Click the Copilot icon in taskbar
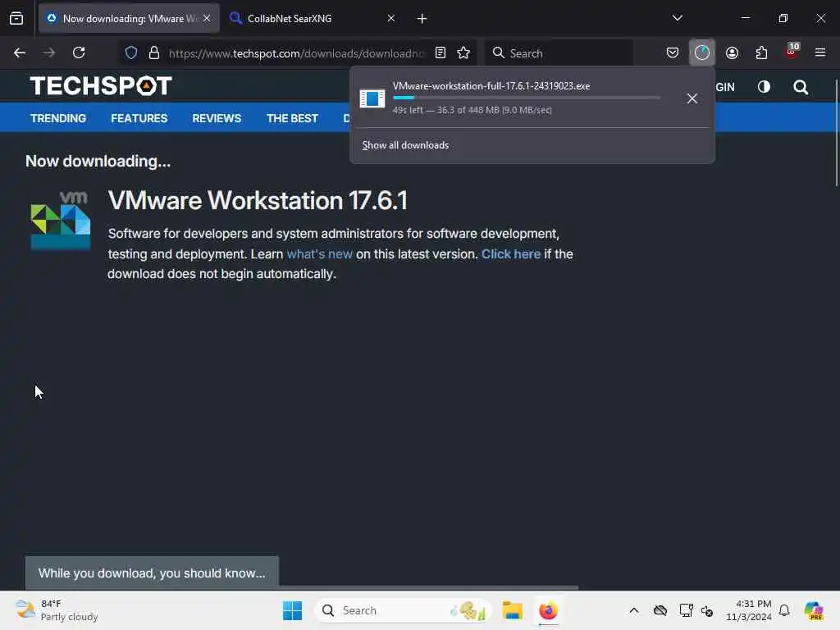 (x=814, y=610)
